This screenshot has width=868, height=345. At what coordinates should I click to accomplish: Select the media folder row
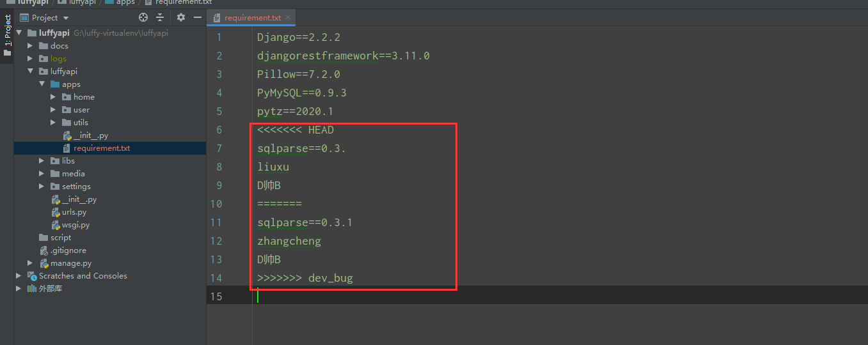pyautogui.click(x=110, y=174)
